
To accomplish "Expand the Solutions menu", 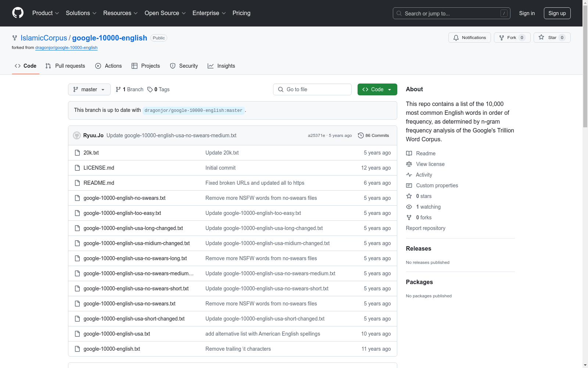I will (81, 13).
